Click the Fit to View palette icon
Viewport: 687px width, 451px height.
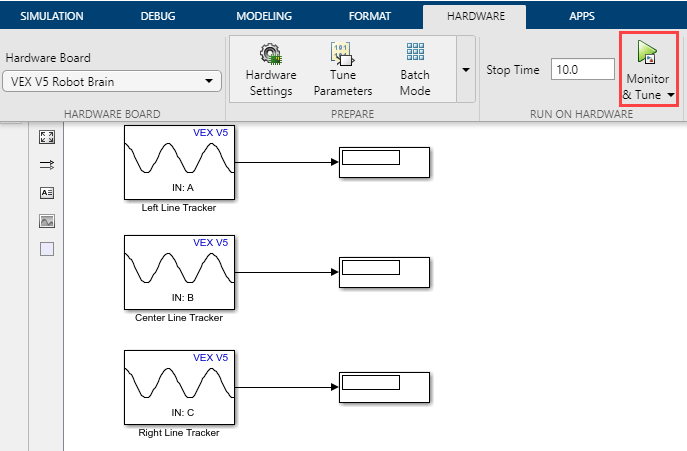click(47, 137)
